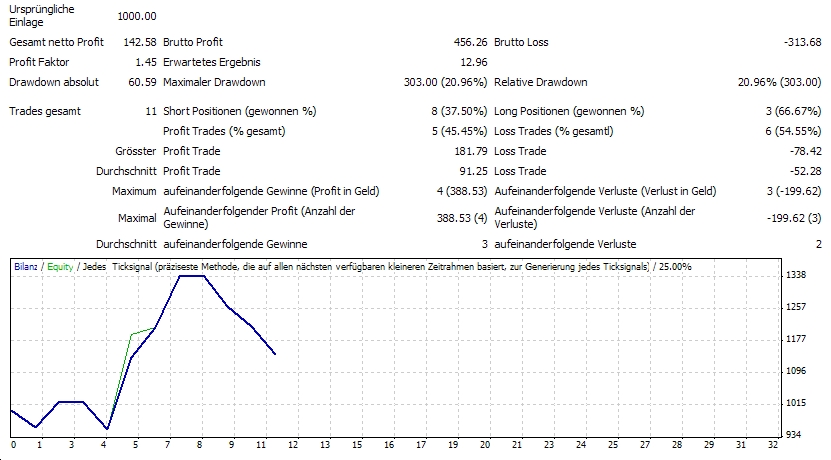Select the Maximaler Drawdown label

point(214,83)
